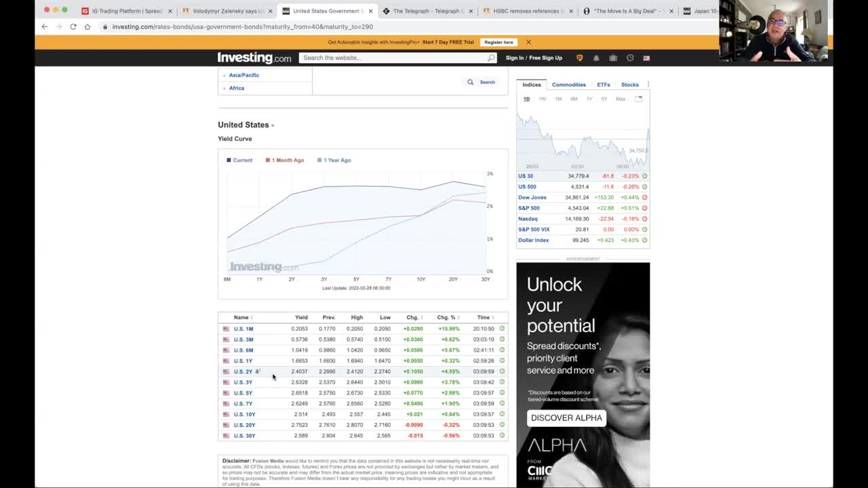Click the DISCOVER ALPHA ad button

click(x=566, y=418)
